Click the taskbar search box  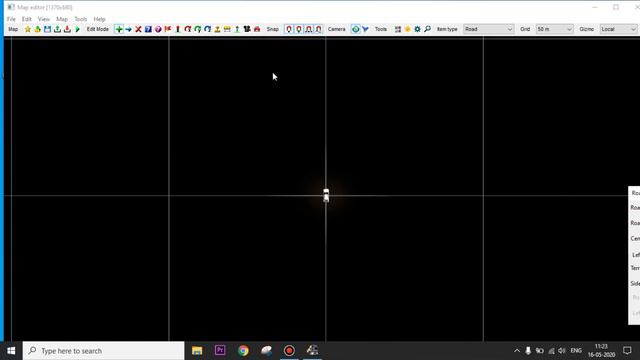coord(104,351)
